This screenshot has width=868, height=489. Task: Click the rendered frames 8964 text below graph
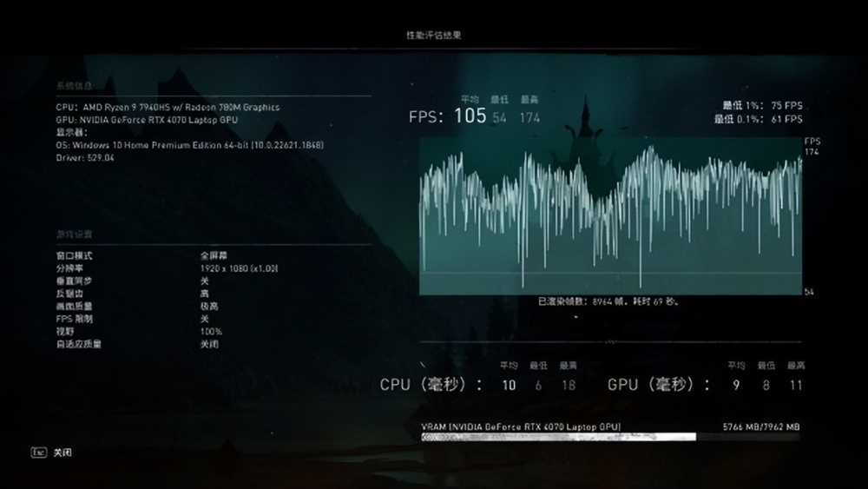[608, 301]
